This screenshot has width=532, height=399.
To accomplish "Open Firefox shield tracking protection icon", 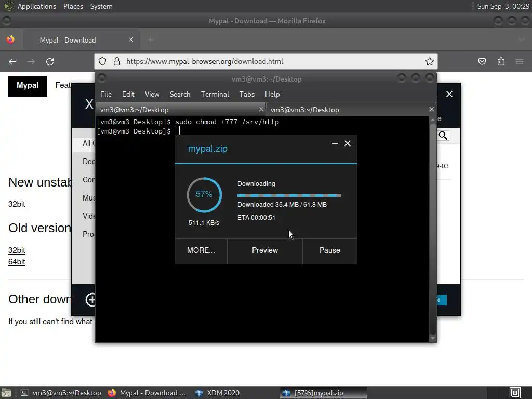I will [102, 61].
